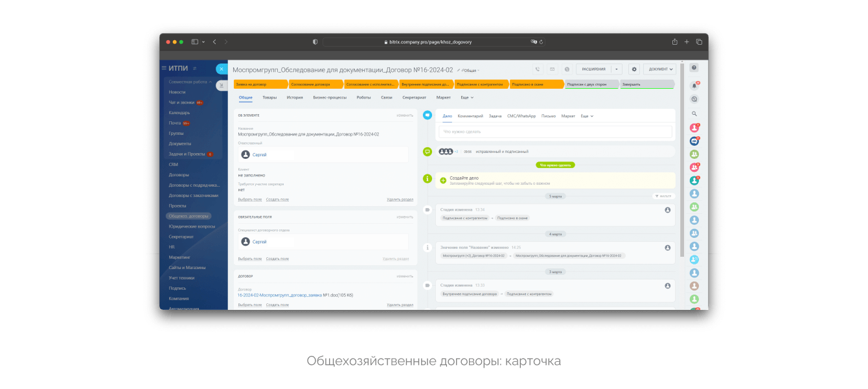Close the card with the blue X button
868x389 pixels.
point(222,69)
